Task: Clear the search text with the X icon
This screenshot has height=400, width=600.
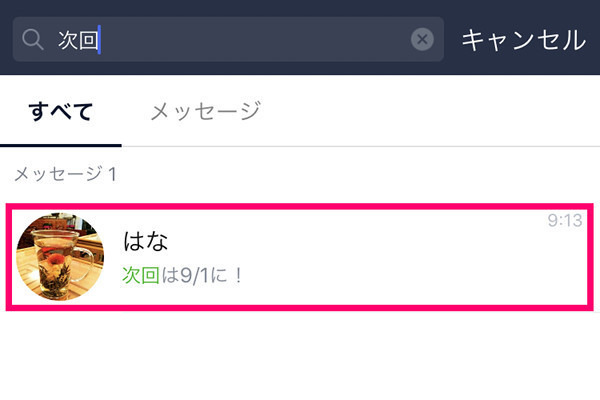Action: [422, 39]
